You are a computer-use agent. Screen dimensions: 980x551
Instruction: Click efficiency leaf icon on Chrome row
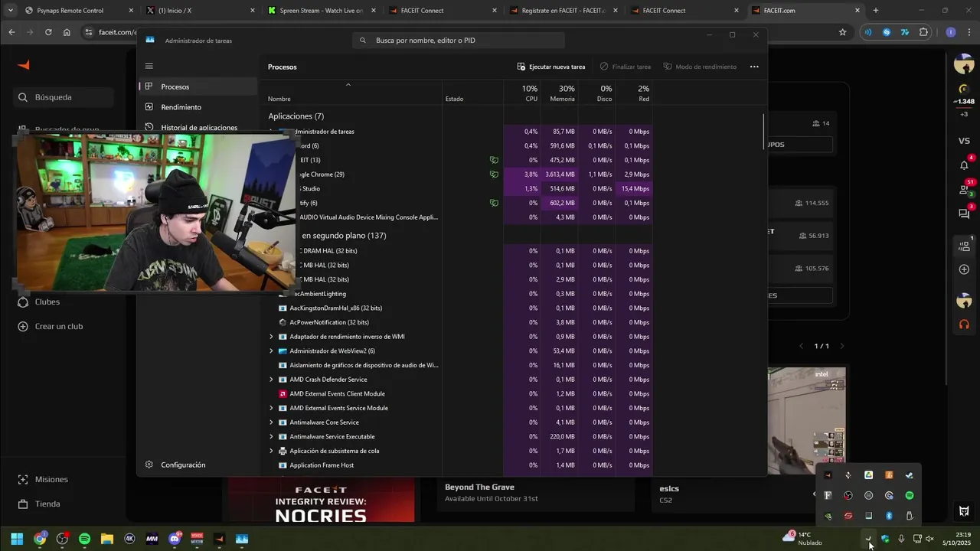[494, 174]
